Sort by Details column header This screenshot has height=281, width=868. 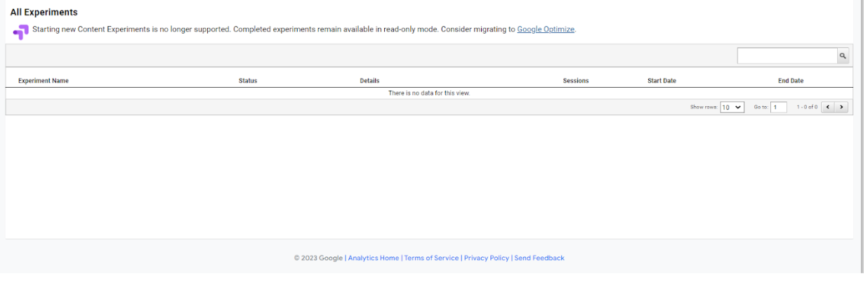(x=369, y=81)
